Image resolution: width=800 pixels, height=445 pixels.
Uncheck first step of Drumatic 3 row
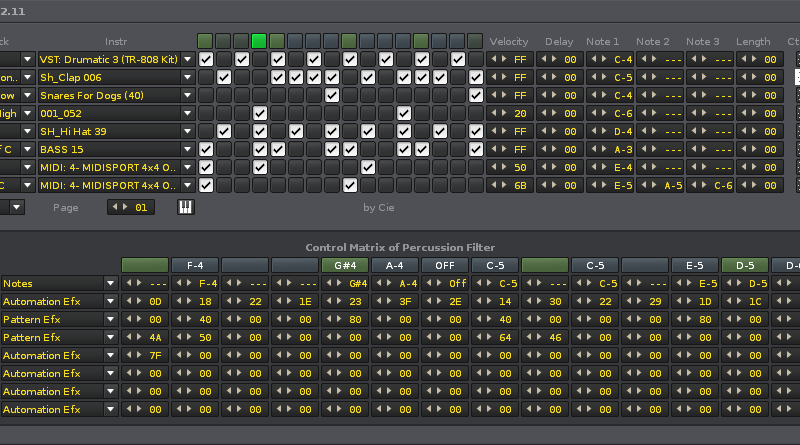[x=205, y=59]
